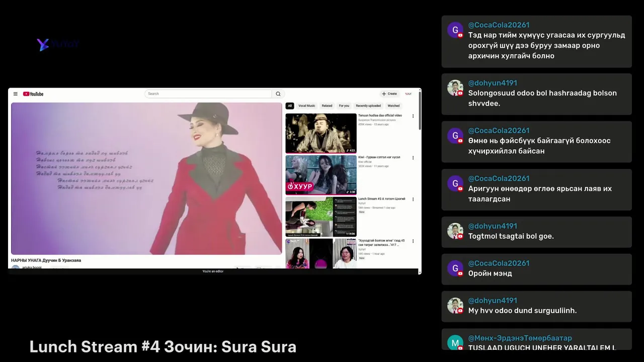Click the YuYuY account avatar in YouTube
Screen dimensions: 644x362
click(408, 94)
